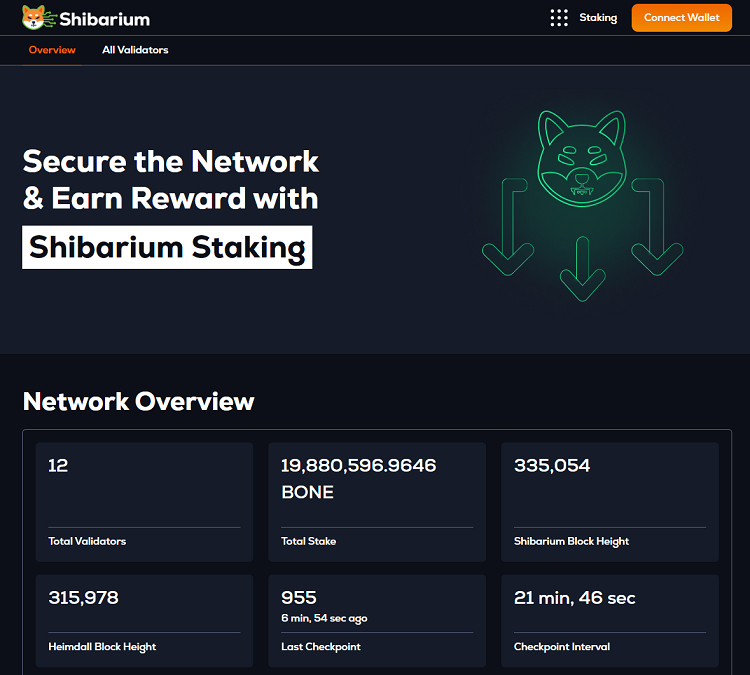Click the Heimdall Block Height label
750x675 pixels.
[102, 646]
